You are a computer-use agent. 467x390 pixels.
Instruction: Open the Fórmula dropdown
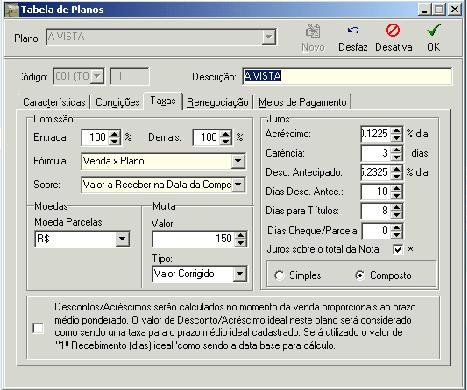click(x=238, y=161)
